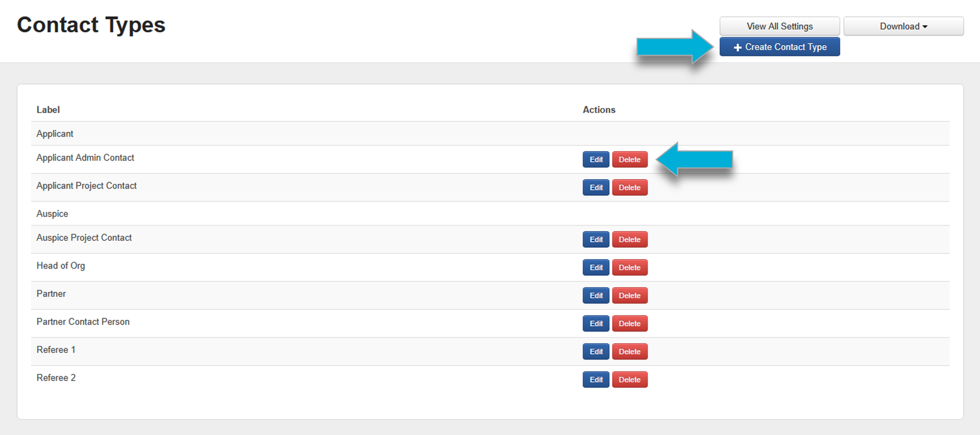Delete the Referee 2 contact type
This screenshot has width=980, height=435.
point(629,380)
